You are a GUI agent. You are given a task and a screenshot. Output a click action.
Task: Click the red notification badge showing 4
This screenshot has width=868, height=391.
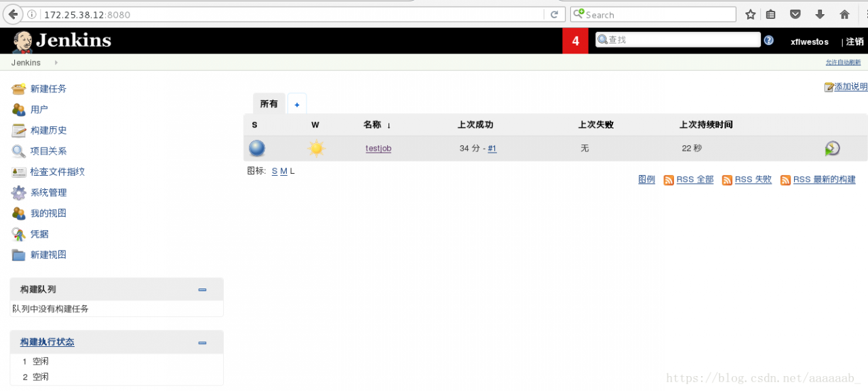pyautogui.click(x=575, y=41)
